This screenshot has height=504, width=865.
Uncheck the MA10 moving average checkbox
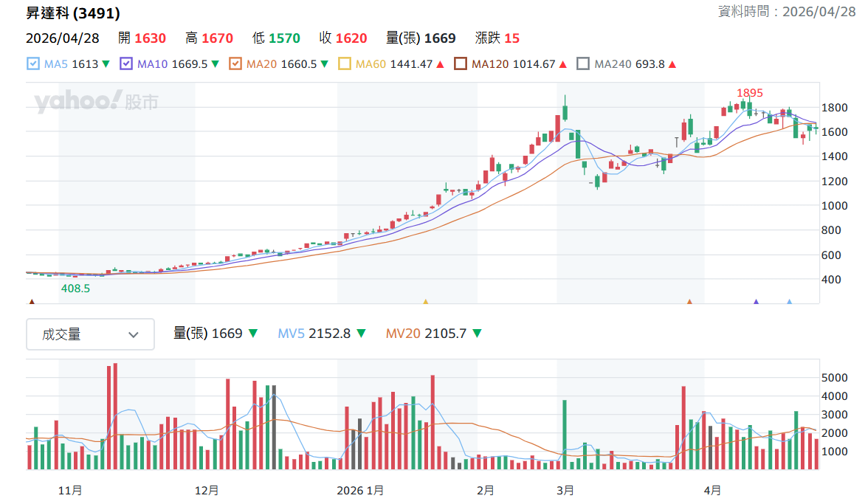126,64
